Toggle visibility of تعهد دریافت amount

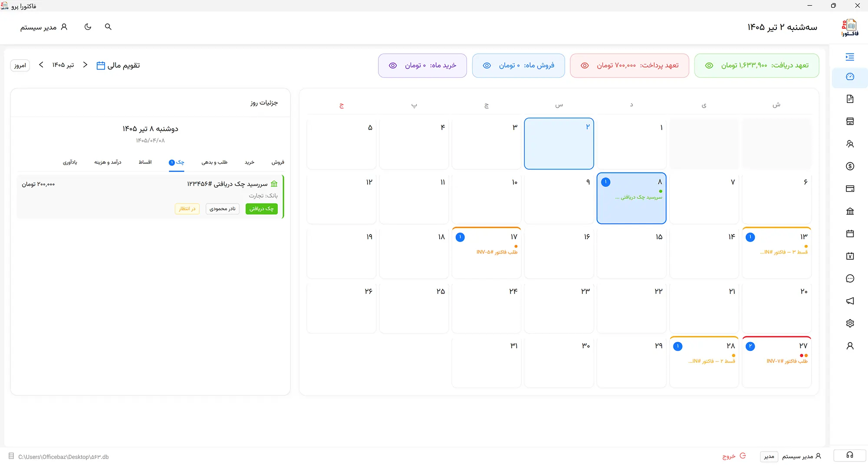[709, 66]
